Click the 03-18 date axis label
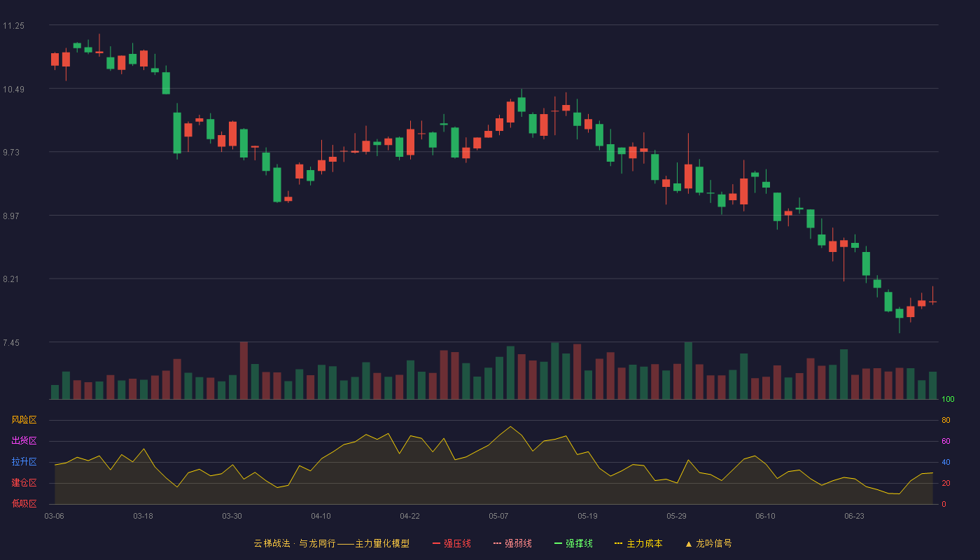980x560 pixels. click(143, 516)
